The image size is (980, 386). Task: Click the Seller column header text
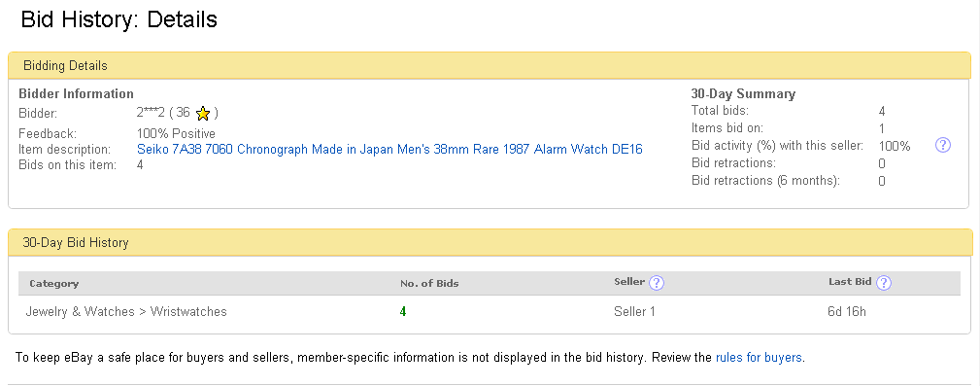point(629,282)
